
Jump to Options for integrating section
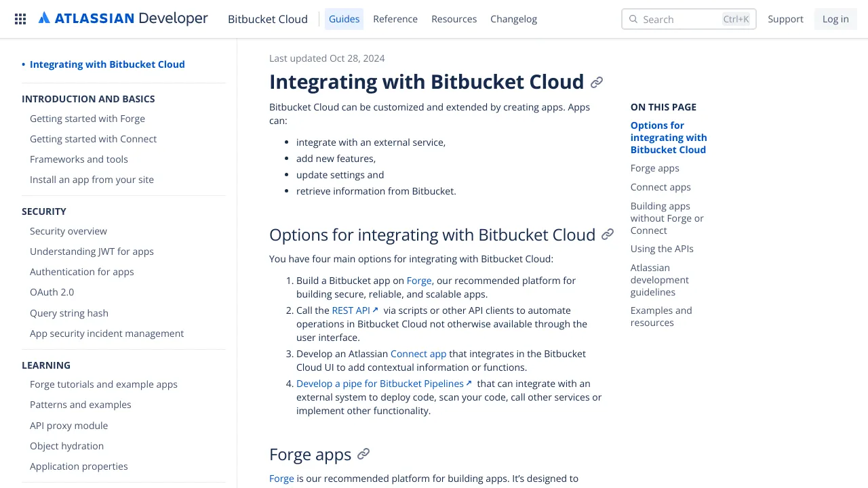[x=669, y=138]
